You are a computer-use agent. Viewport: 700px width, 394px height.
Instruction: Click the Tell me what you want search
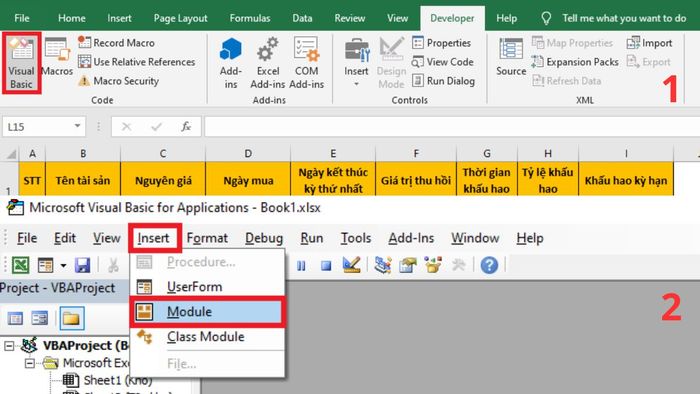[x=614, y=18]
